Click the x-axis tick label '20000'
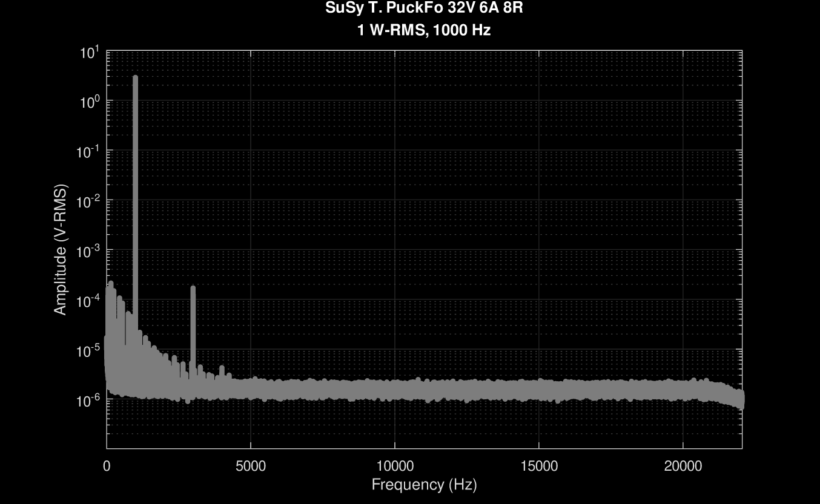The image size is (820, 504). (683, 466)
